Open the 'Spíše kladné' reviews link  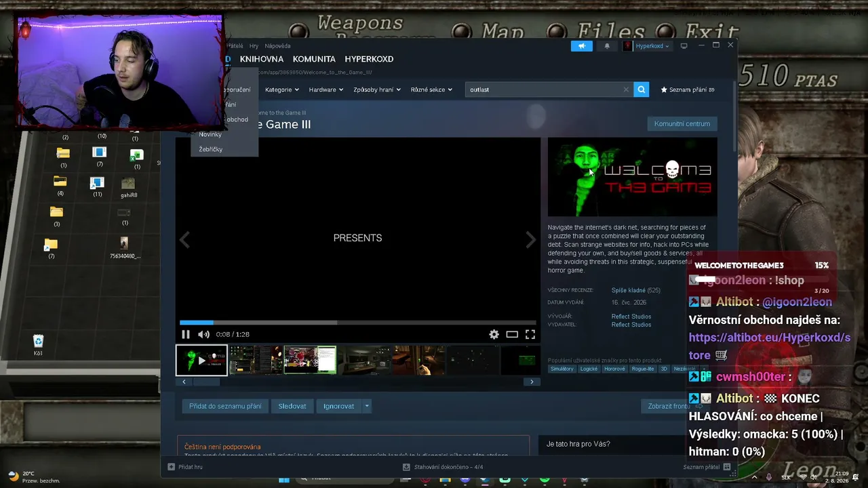point(628,290)
